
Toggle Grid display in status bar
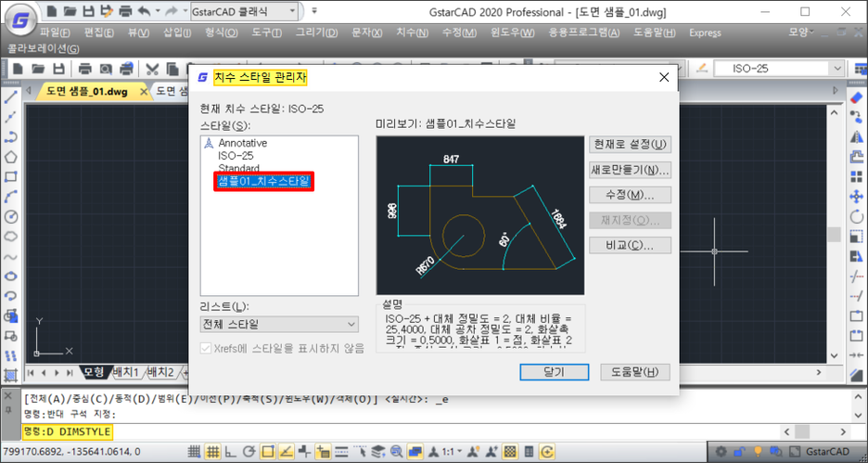coord(212,451)
